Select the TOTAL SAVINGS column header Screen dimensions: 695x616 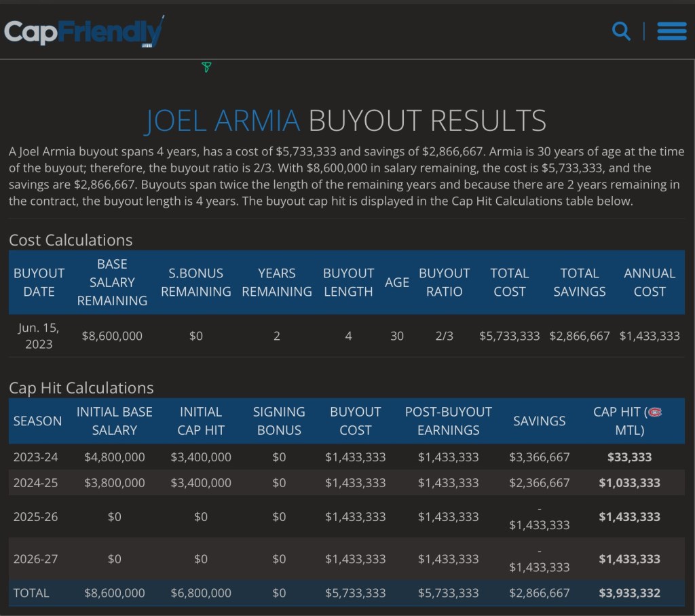click(x=580, y=282)
